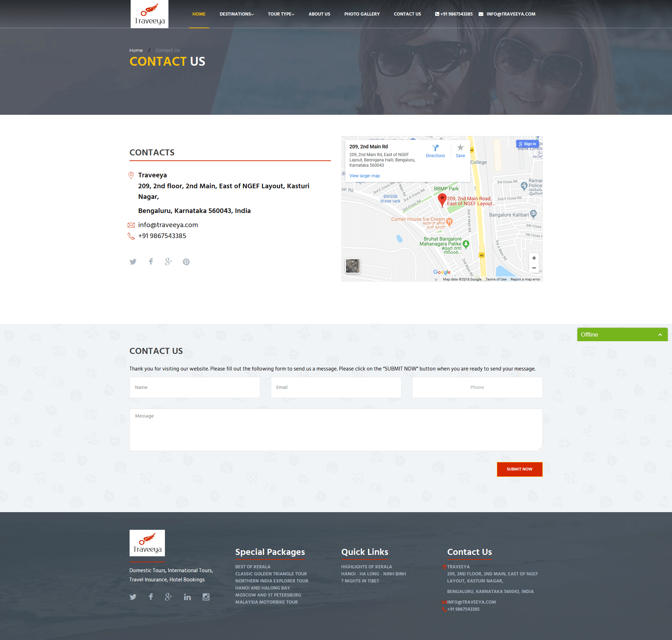Open View larger map link
This screenshot has height=640, width=672.
[x=364, y=176]
